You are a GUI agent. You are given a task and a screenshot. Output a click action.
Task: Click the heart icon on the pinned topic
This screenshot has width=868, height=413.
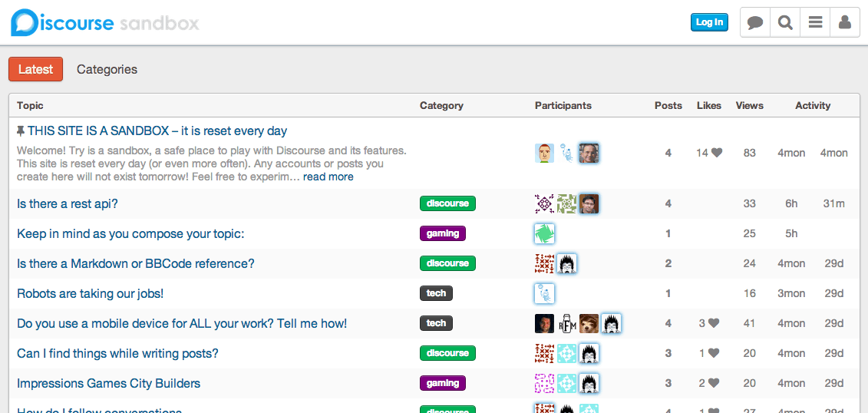tap(717, 153)
